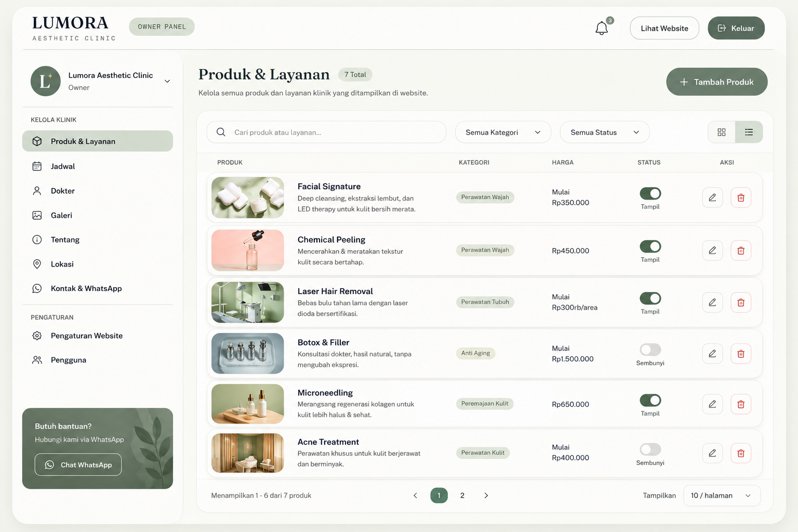This screenshot has width=798, height=532.
Task: Click the Tentang info icon
Action: click(x=37, y=240)
